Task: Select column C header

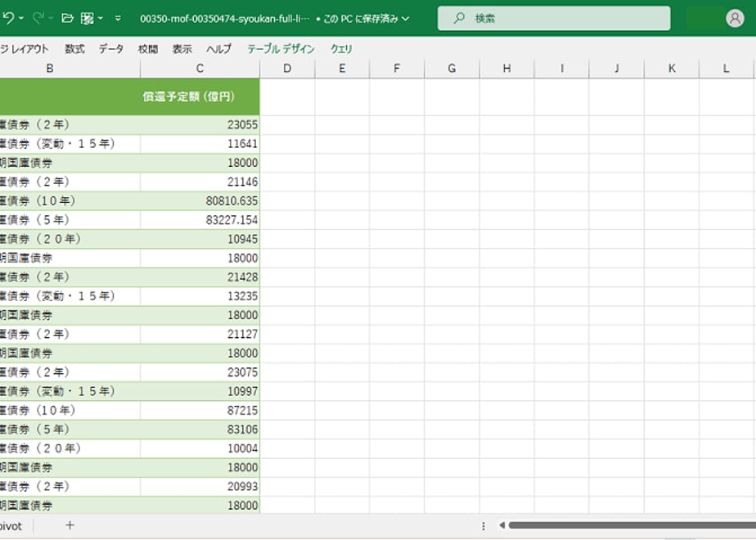Action: coord(200,69)
